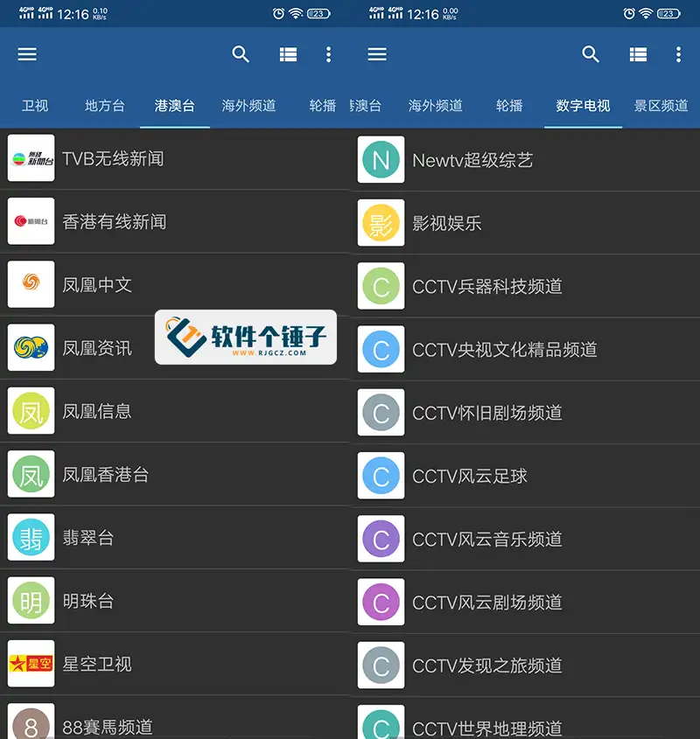The width and height of the screenshot is (700, 739).
Task: Choose the 翡翠台 channel name
Action: 88,537
